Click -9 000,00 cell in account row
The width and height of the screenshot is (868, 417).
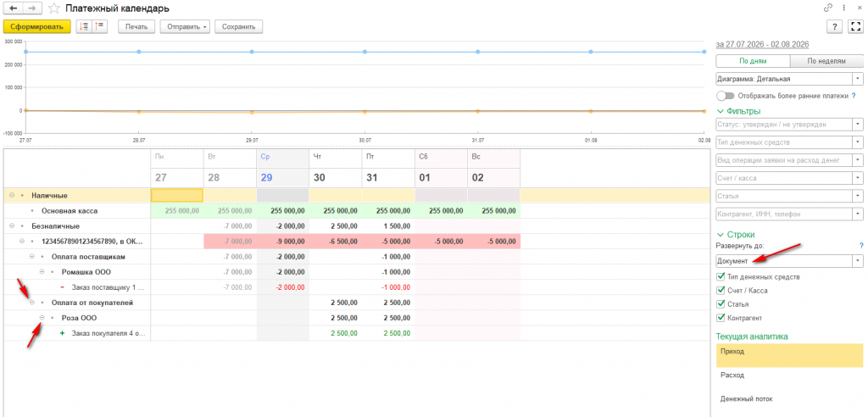pyautogui.click(x=282, y=242)
